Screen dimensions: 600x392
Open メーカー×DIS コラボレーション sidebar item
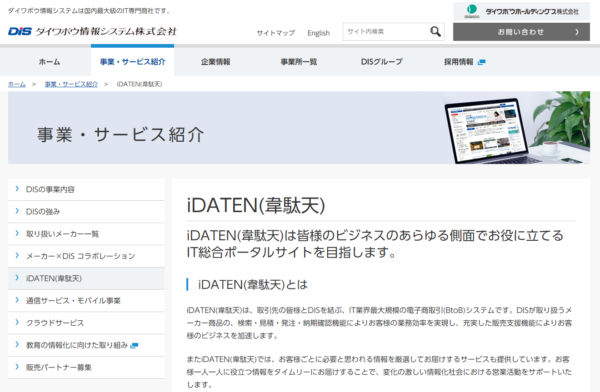(86, 256)
